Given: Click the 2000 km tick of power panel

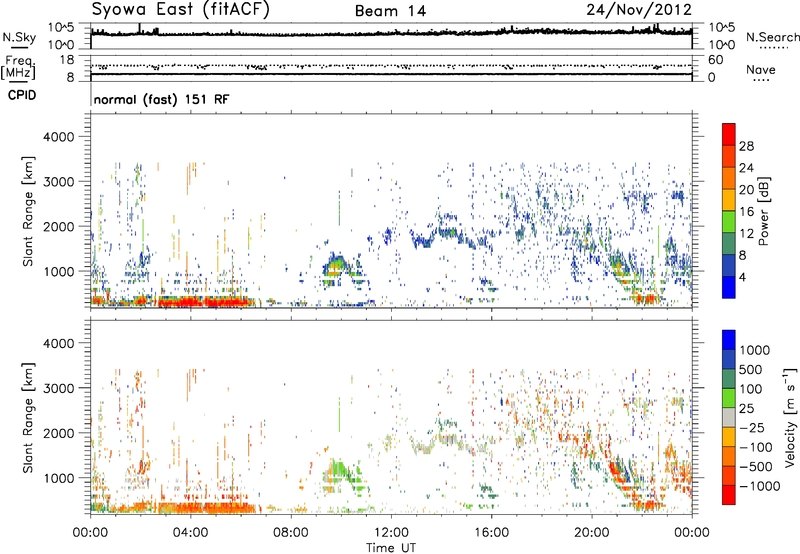Looking at the screenshot, I should pyautogui.click(x=58, y=226).
